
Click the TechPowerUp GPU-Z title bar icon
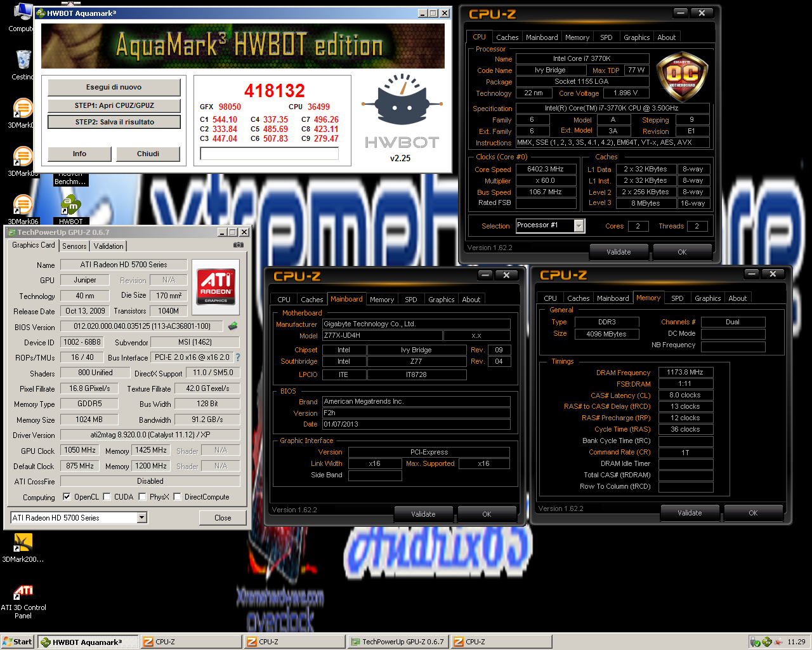(x=11, y=232)
